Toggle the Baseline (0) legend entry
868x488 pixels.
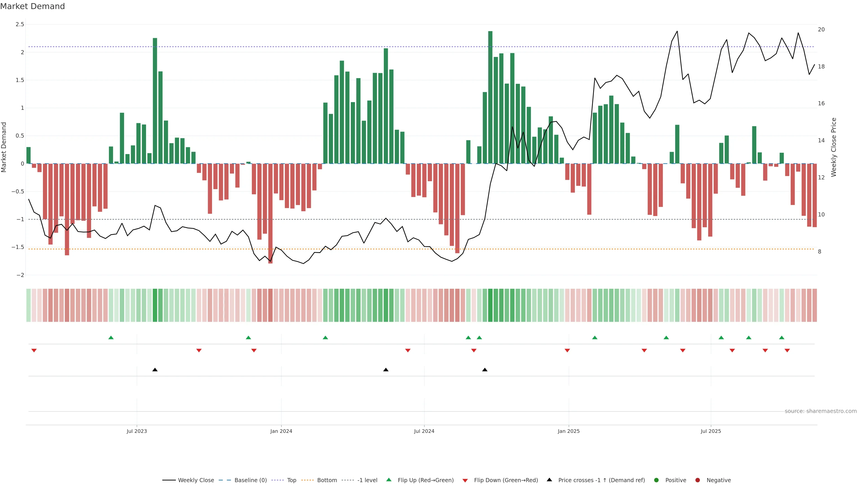point(250,480)
